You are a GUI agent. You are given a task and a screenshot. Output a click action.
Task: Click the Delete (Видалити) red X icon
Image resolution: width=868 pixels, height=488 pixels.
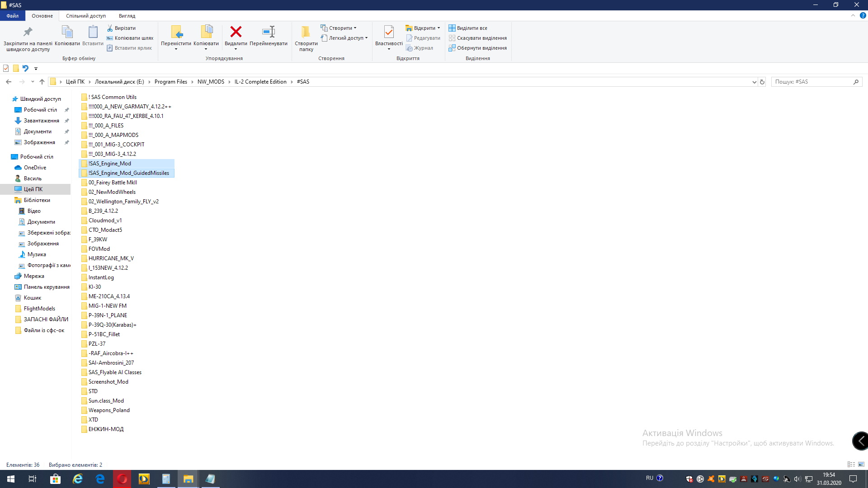(236, 32)
